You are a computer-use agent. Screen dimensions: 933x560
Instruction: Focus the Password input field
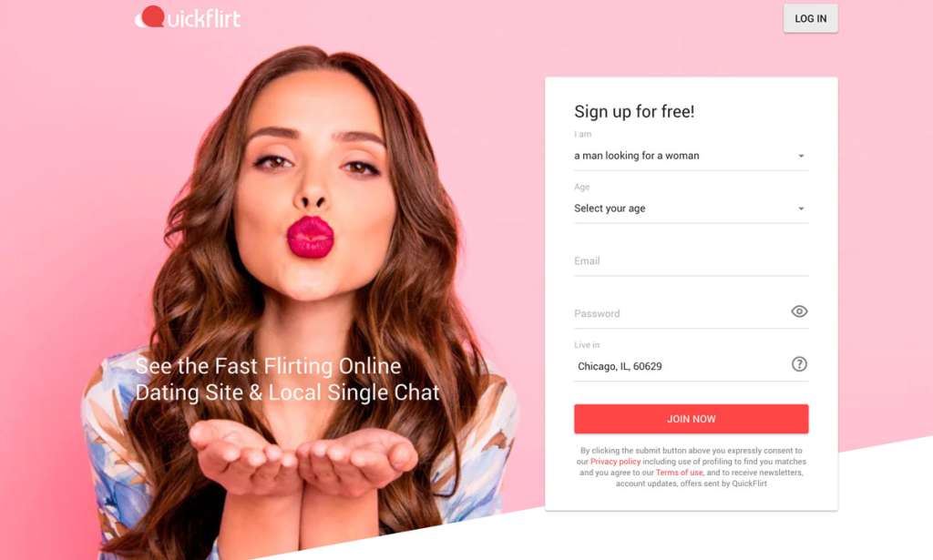point(680,313)
